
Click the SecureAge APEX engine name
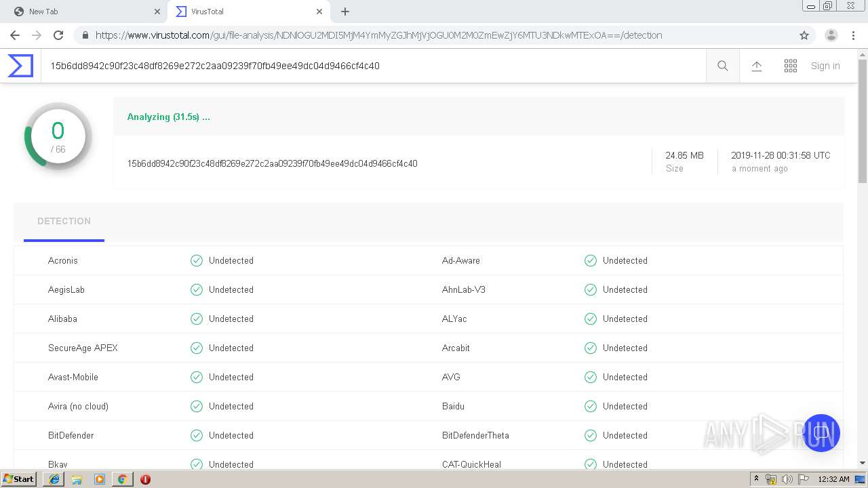click(83, 348)
